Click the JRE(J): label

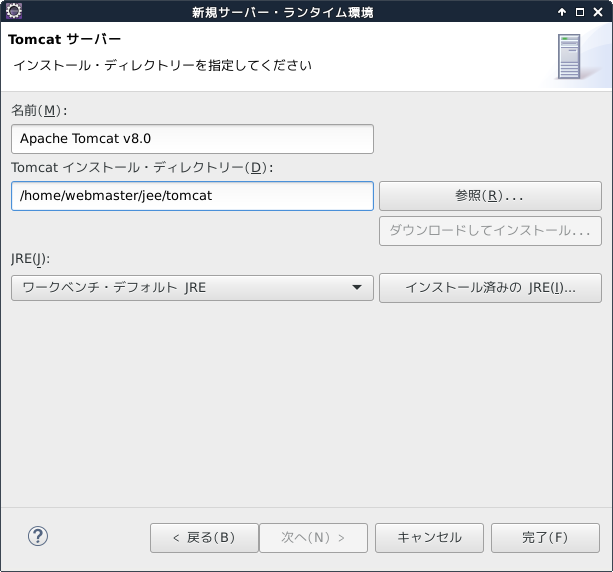[30, 259]
